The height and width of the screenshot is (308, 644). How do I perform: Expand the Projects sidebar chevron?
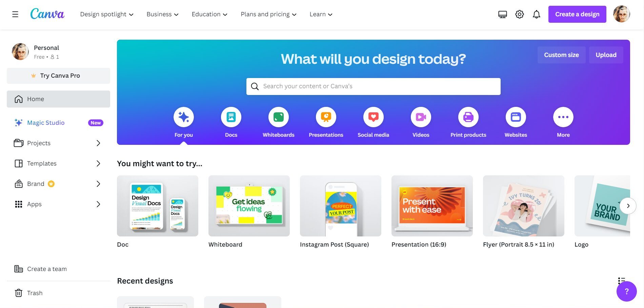(98, 143)
